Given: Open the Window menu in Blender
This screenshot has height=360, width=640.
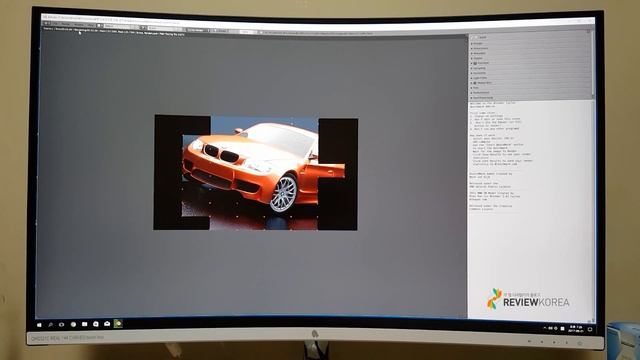Looking at the screenshot, I should pyautogui.click(x=79, y=24).
